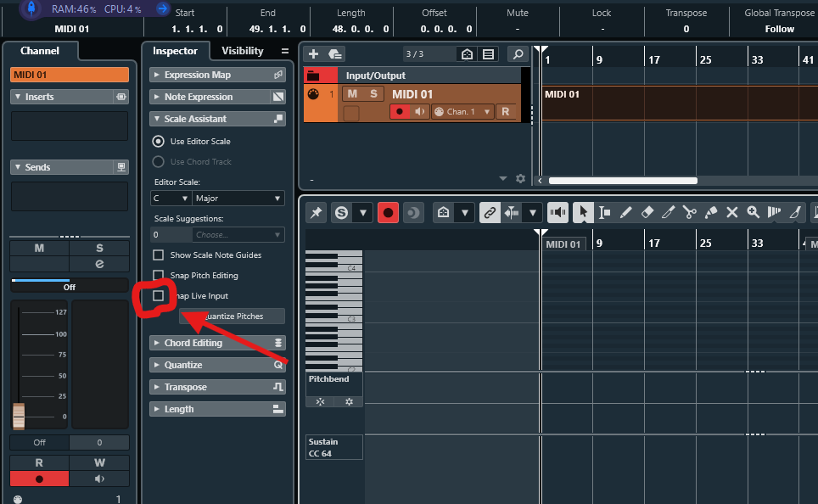This screenshot has height=504, width=818.
Task: Open the Major scale type dropdown
Action: [238, 199]
